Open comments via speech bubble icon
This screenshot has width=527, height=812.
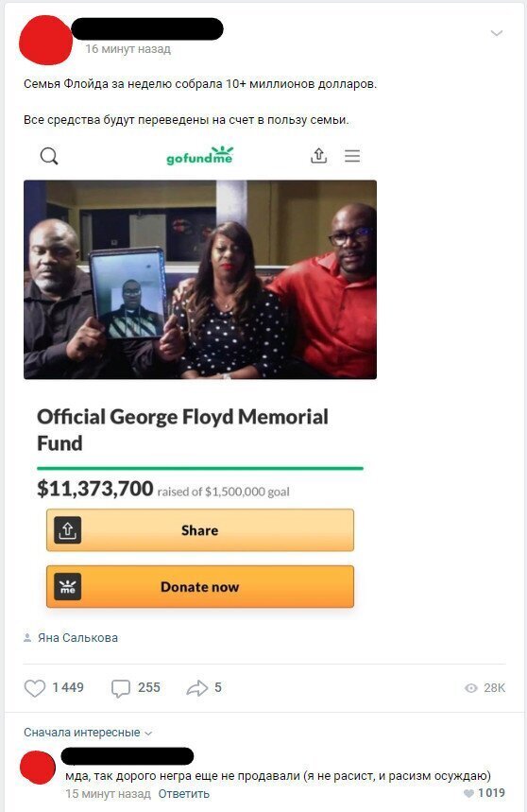tap(121, 688)
